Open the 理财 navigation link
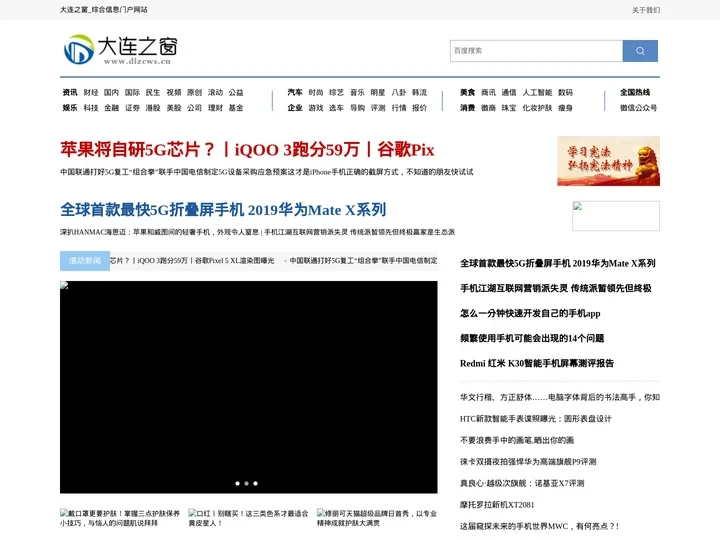Viewport: 720px width, 540px height. pyautogui.click(x=215, y=108)
